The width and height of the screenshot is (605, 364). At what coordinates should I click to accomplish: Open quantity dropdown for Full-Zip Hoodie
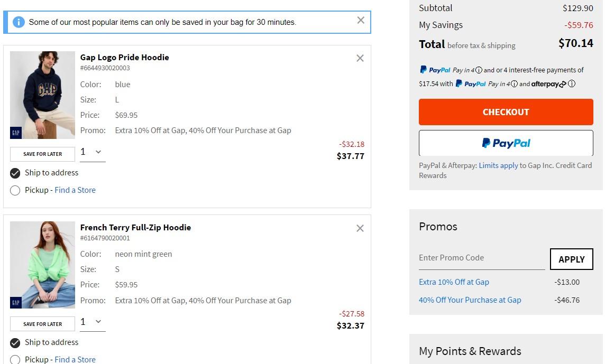pyautogui.click(x=92, y=322)
